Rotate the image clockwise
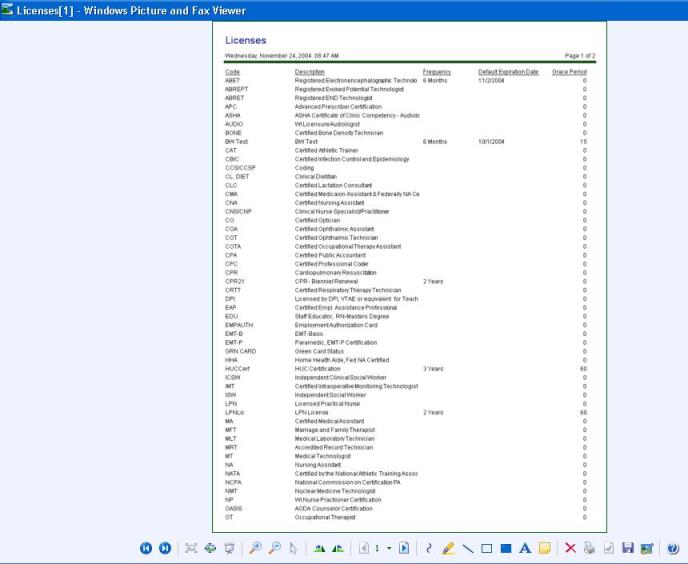This screenshot has height=564, width=688. 320,548
